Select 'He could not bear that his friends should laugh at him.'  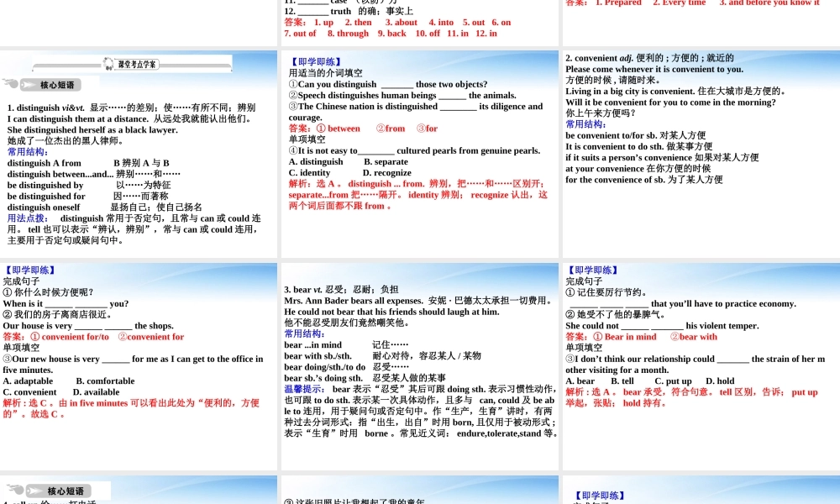coord(391,312)
